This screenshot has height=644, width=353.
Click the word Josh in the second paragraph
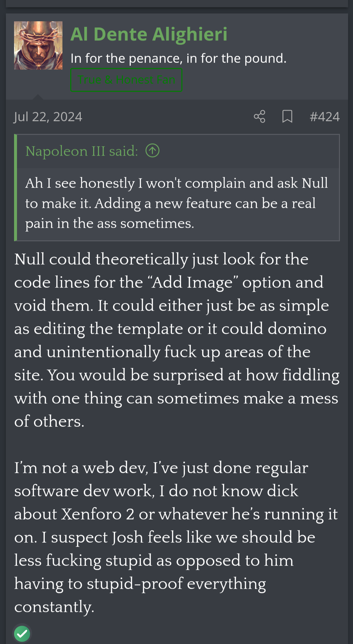click(x=128, y=537)
